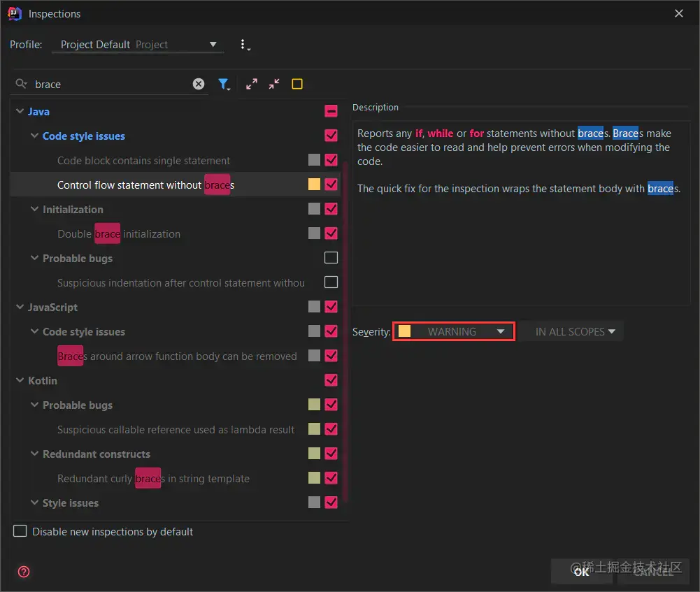The image size is (700, 592).
Task: Enable Suspicious indentation inspection checkbox
Action: 331,282
